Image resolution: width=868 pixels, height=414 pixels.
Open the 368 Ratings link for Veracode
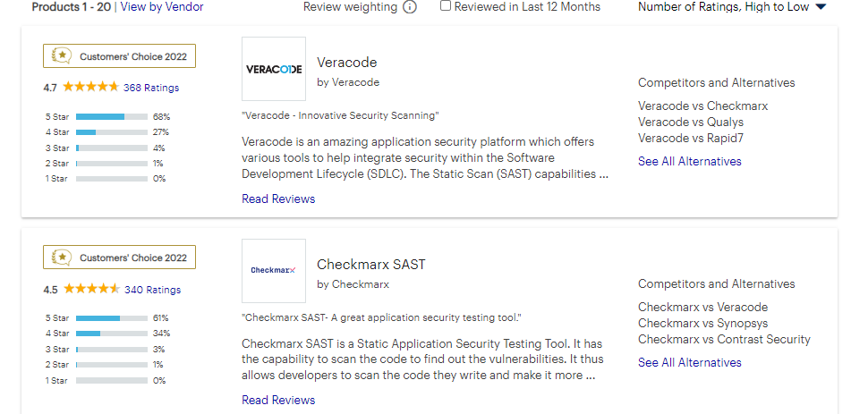coord(151,88)
